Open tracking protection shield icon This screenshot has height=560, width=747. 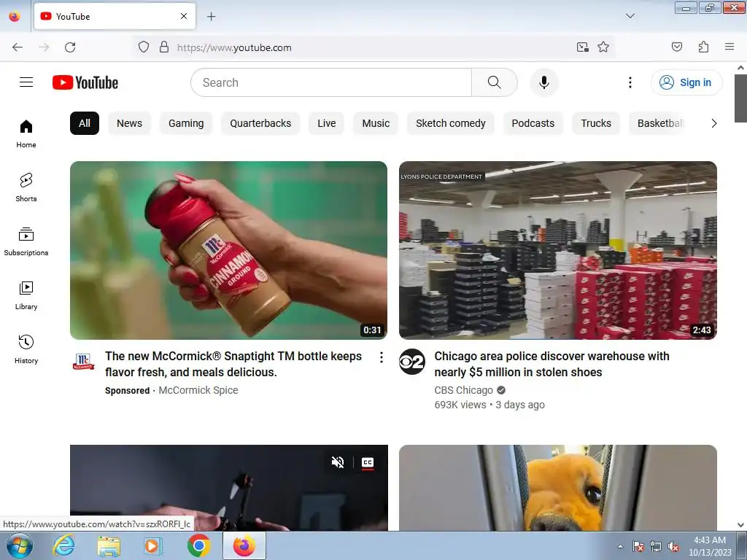tap(144, 47)
